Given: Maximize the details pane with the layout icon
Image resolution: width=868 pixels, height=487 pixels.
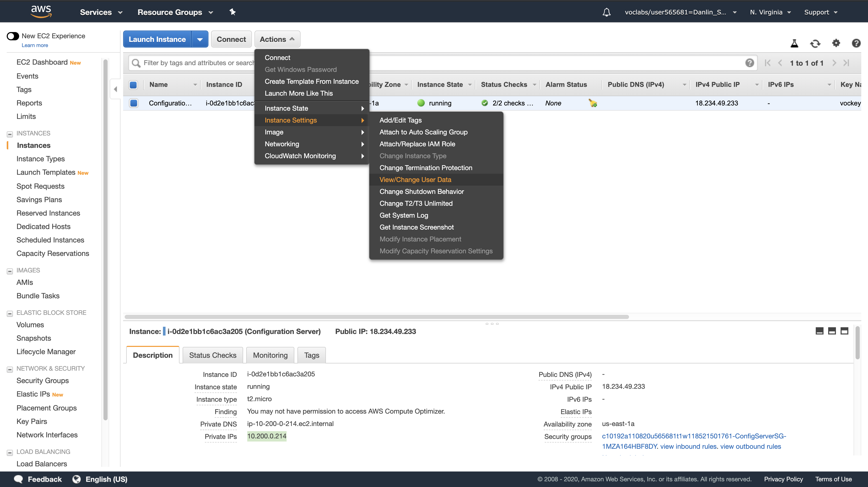Looking at the screenshot, I should pos(844,331).
